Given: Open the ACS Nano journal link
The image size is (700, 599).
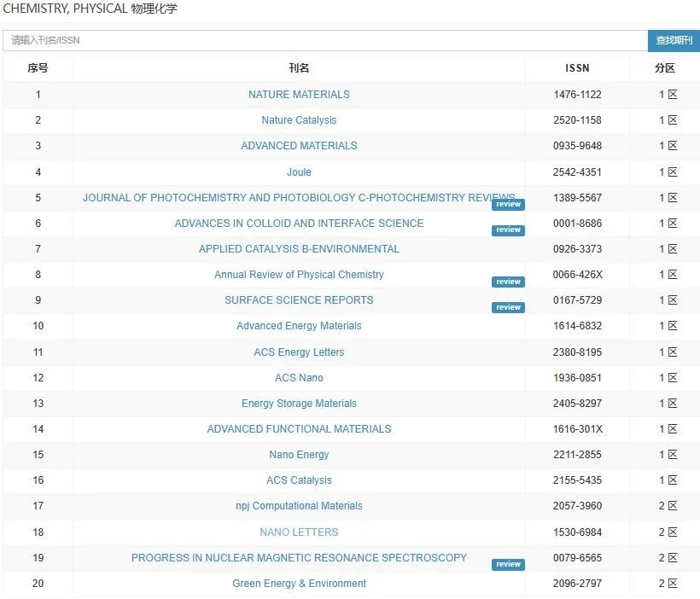Looking at the screenshot, I should [299, 378].
